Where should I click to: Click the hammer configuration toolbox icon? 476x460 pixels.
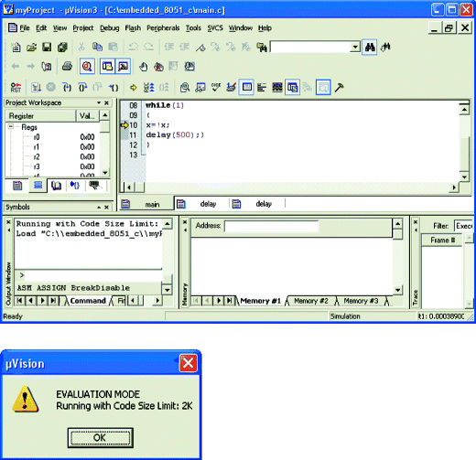[339, 88]
